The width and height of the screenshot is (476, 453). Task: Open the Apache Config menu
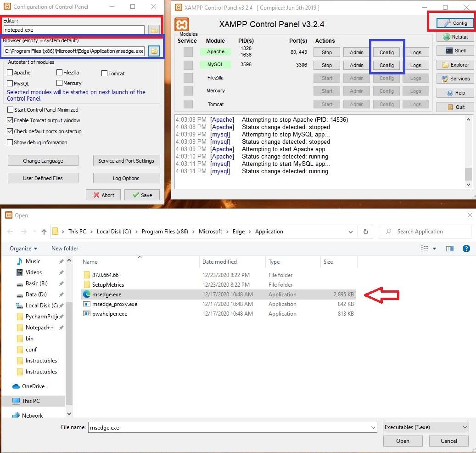click(x=386, y=52)
